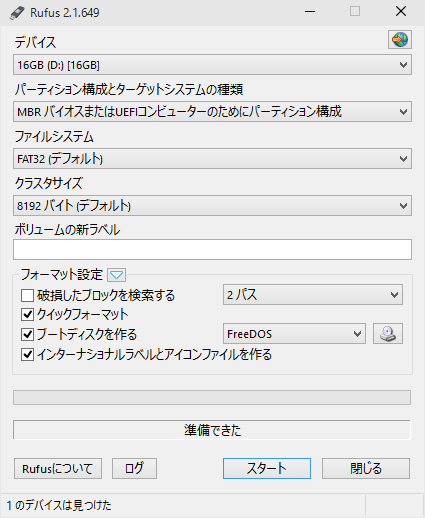Click the Rufus USB icon in title bar

click(x=17, y=13)
